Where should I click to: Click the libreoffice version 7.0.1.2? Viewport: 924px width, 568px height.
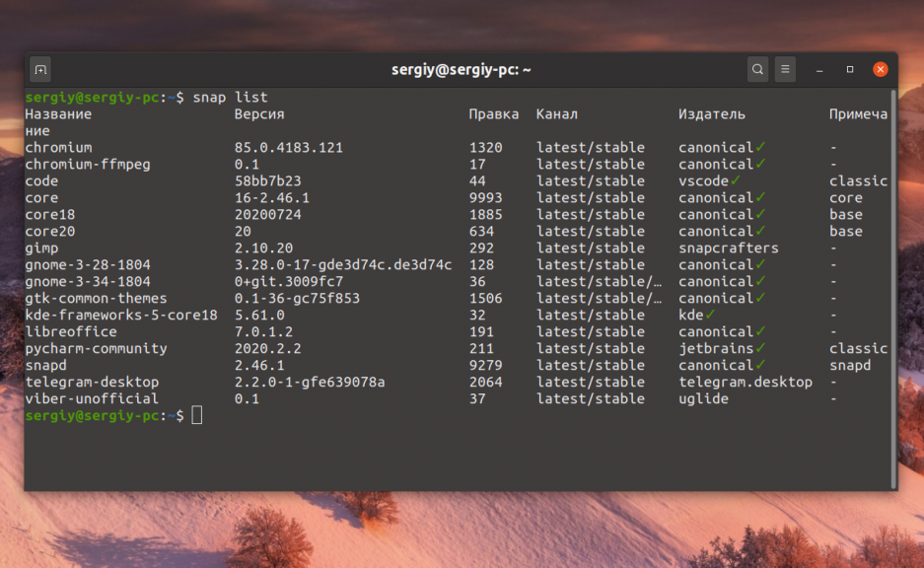pyautogui.click(x=264, y=331)
